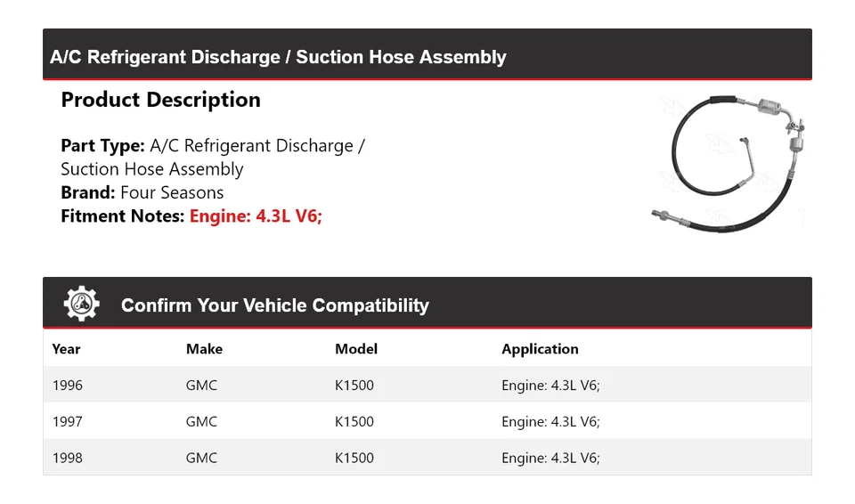Select the Product Description heading
Image resolution: width=855 pixels, height=504 pixels.
click(160, 100)
